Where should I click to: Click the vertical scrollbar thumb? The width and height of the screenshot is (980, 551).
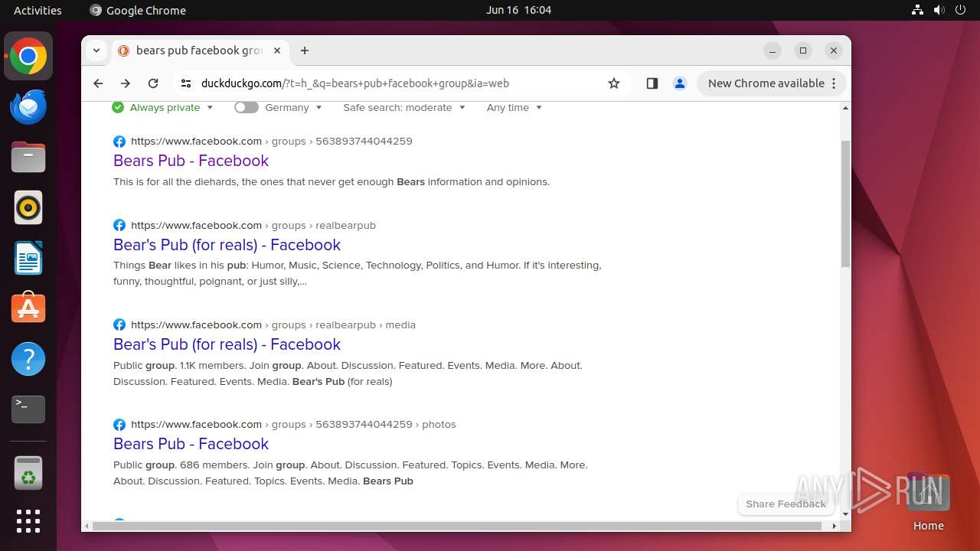point(845,204)
